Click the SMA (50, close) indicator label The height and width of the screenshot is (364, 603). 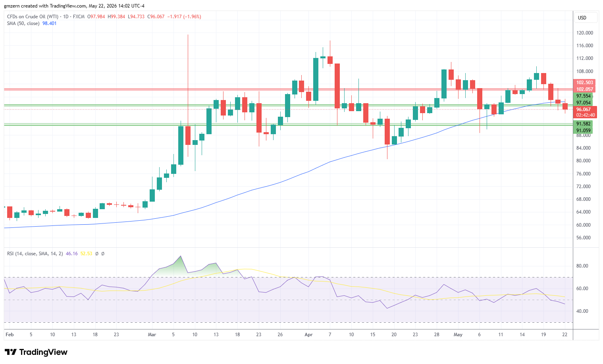[x=23, y=23]
